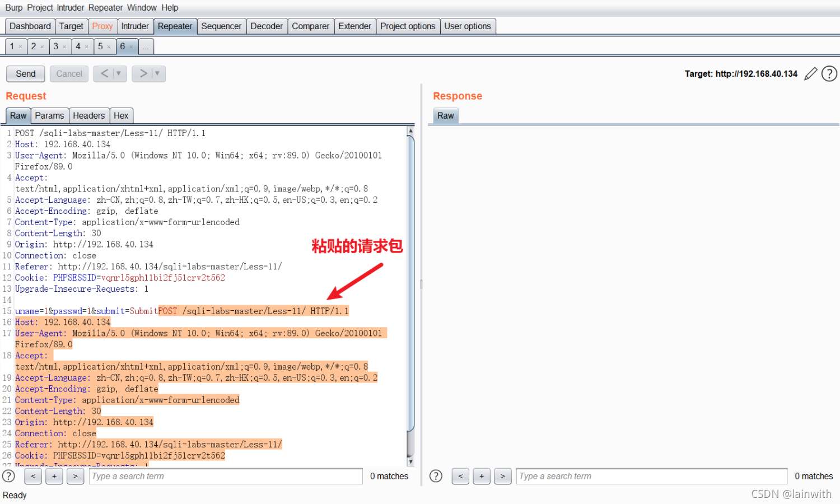
Task: Open the Repeater menu
Action: (106, 8)
